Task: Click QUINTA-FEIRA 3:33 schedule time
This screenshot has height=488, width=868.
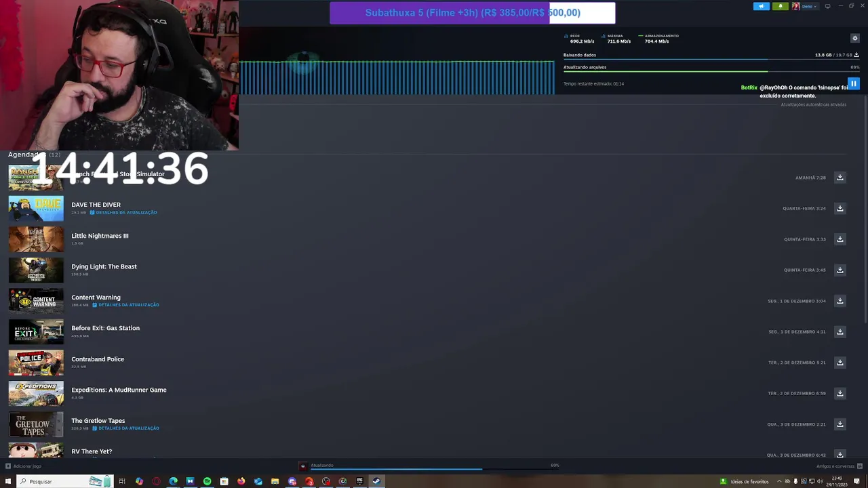Action: tap(805, 239)
